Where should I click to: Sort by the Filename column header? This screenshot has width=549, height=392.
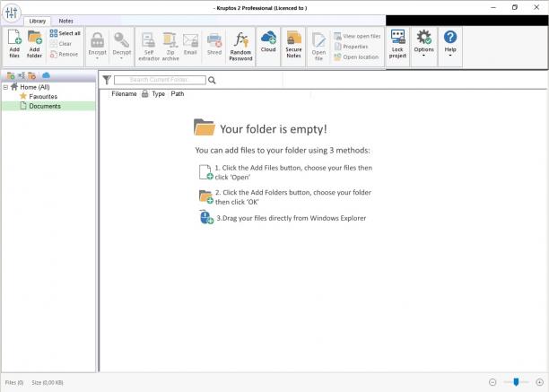(x=124, y=94)
